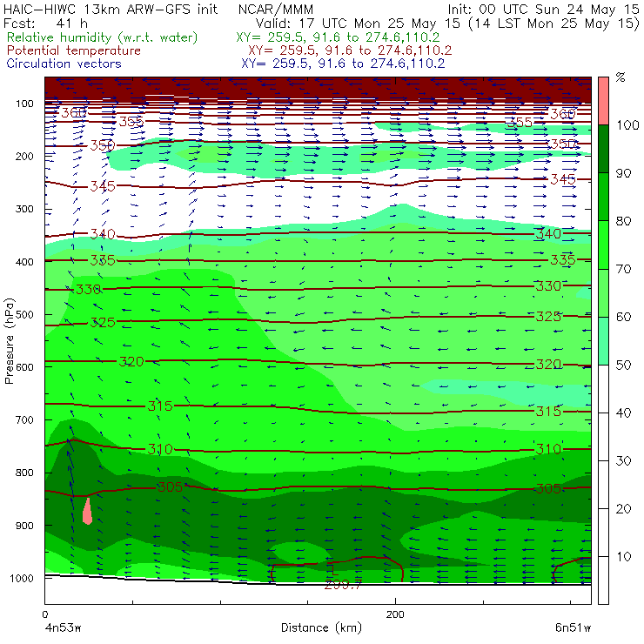
Task: Click the colorbar '70' label
Action: tap(624, 269)
